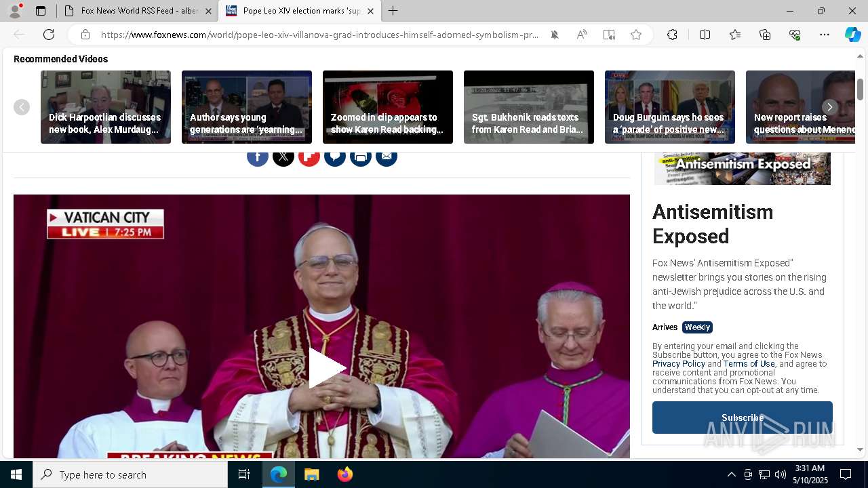Click the Subscribe newsletter button
Viewport: 868px width, 488px height.
click(743, 418)
